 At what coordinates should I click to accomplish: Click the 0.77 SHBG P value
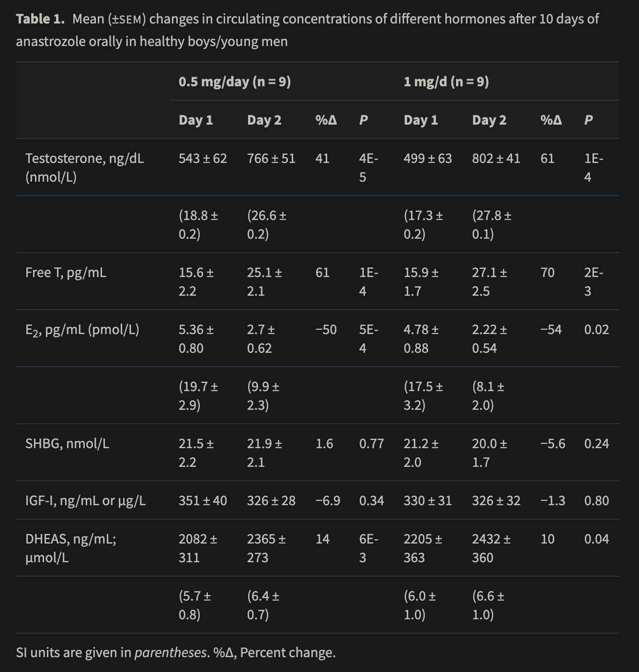click(x=372, y=443)
